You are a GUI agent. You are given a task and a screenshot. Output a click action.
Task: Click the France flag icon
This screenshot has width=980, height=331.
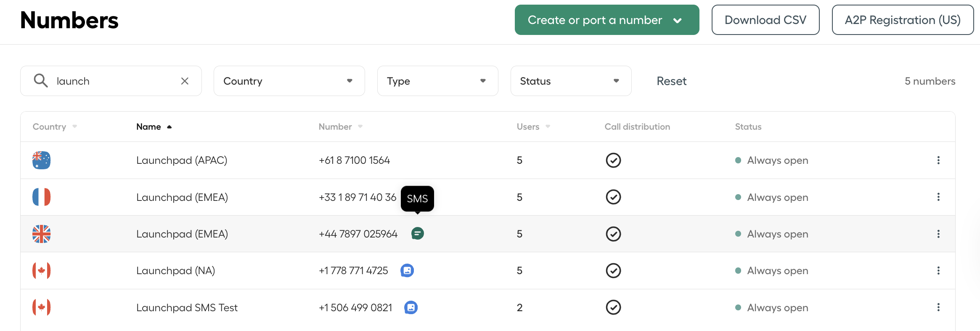[41, 197]
